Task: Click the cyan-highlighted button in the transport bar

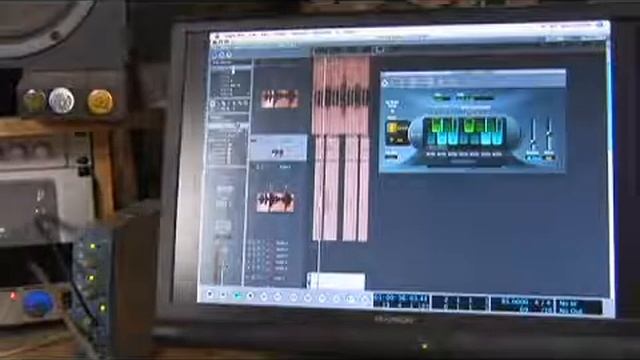Action: coord(237,295)
